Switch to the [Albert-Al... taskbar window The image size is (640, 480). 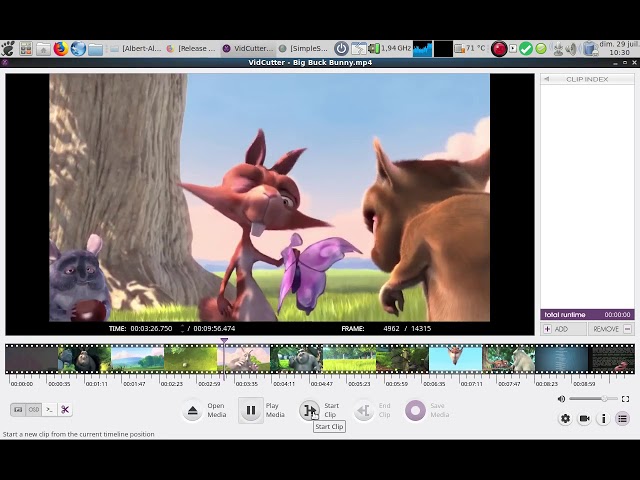pyautogui.click(x=136, y=49)
